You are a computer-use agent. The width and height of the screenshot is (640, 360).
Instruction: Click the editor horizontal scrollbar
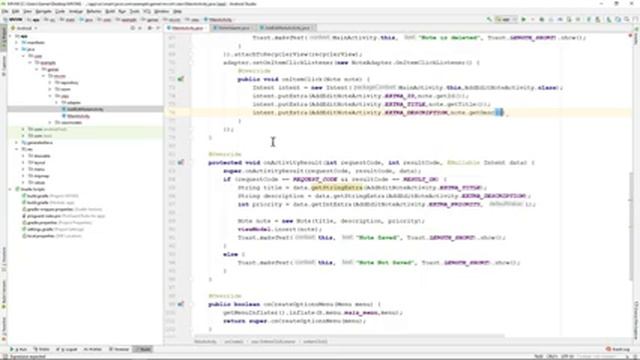[x=349, y=336]
